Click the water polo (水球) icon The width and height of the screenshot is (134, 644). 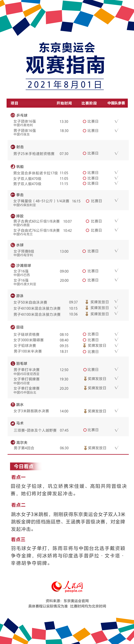pyautogui.click(x=13, y=245)
